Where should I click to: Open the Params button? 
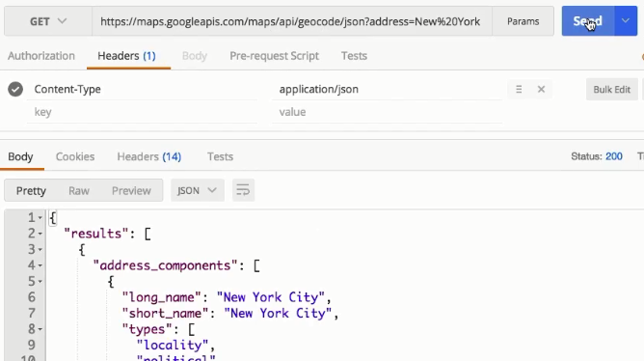tap(523, 21)
